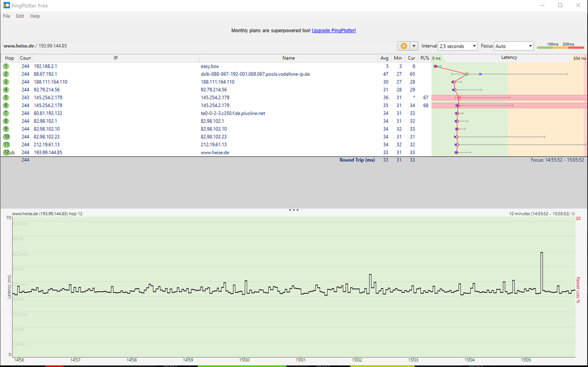Click the Round Trip (ms) summary label
The height and width of the screenshot is (367, 588).
pos(357,160)
